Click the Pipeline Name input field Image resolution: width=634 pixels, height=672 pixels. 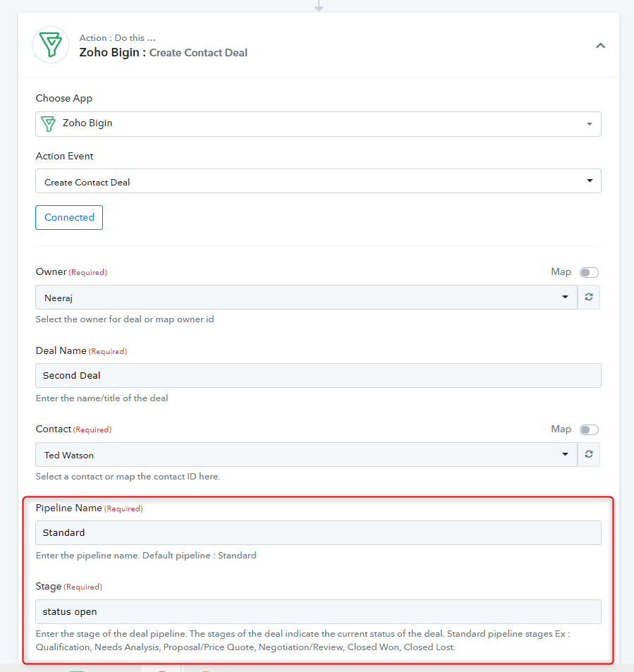point(318,532)
